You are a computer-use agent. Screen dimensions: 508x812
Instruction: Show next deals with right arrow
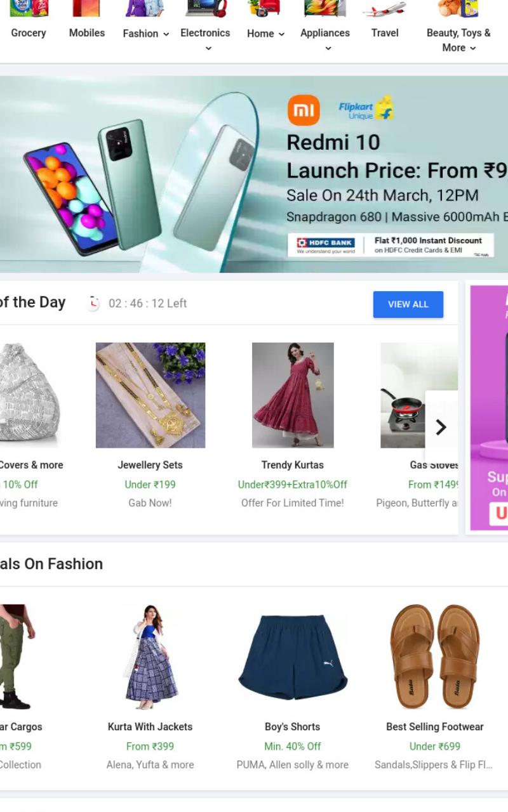pos(441,428)
